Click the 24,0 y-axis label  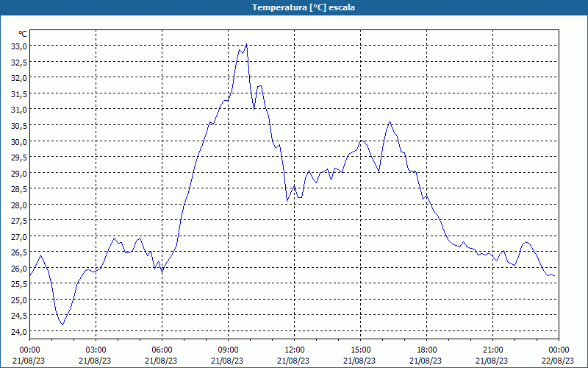[19, 332]
